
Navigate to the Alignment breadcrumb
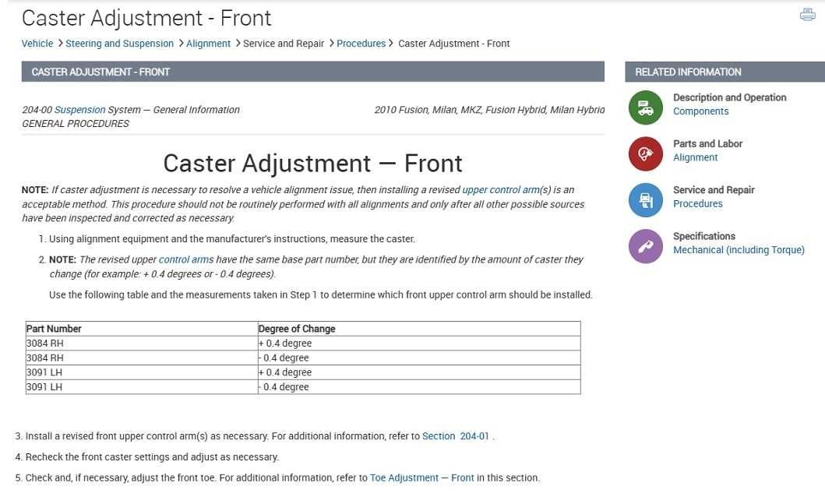[209, 44]
